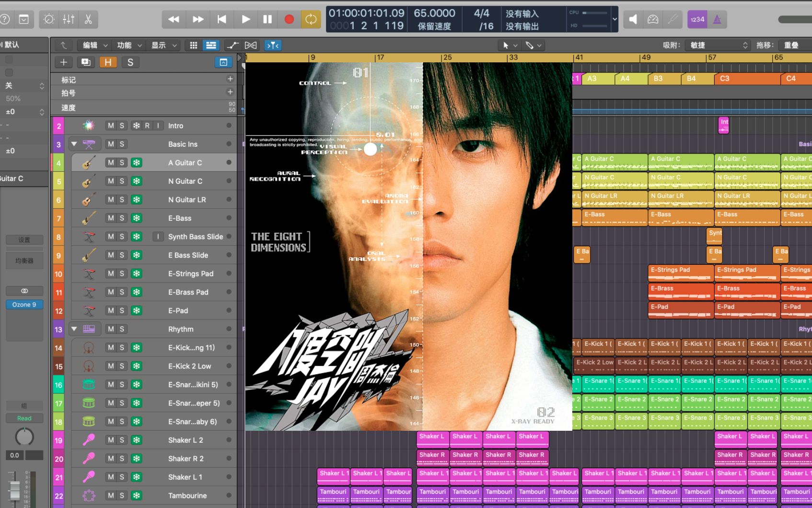
Task: Click the 设置 button in the channel strip
Action: pyautogui.click(x=24, y=239)
